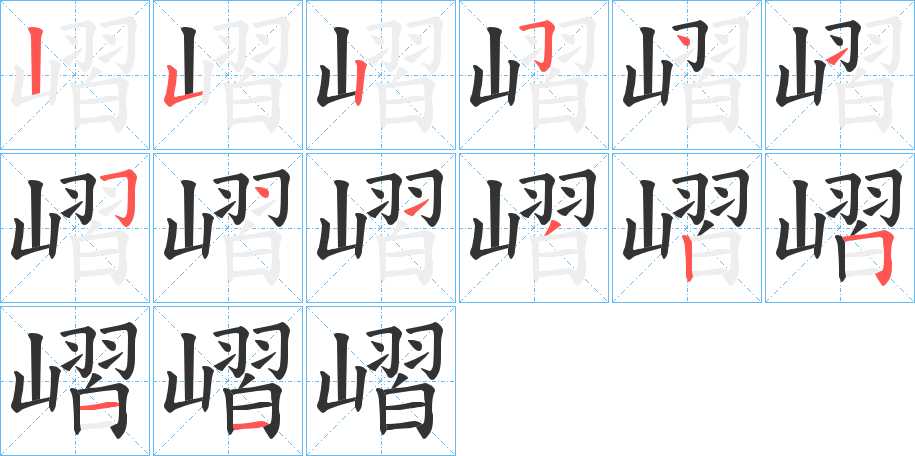Click the empty white area right of the final cell
Image resolution: width=915 pixels, height=456 pixels.
(686, 381)
